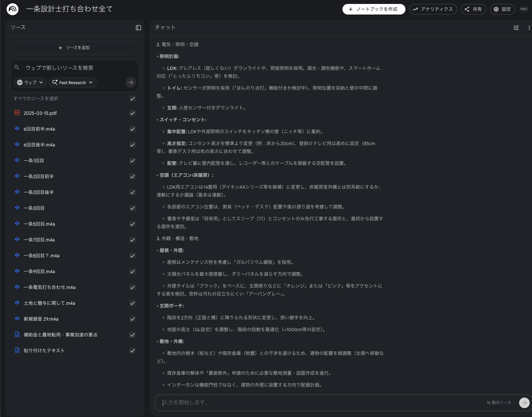Click audio icon for 一条5回目.m4a
The image size is (532, 417).
[x=17, y=224]
